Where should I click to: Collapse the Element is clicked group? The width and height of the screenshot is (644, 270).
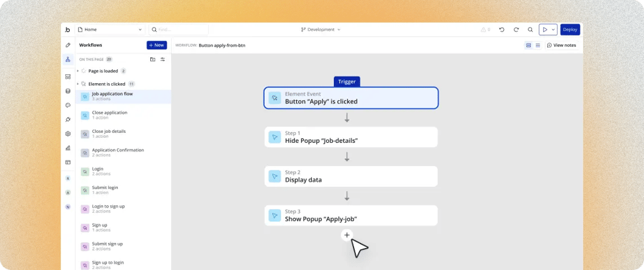(x=78, y=84)
